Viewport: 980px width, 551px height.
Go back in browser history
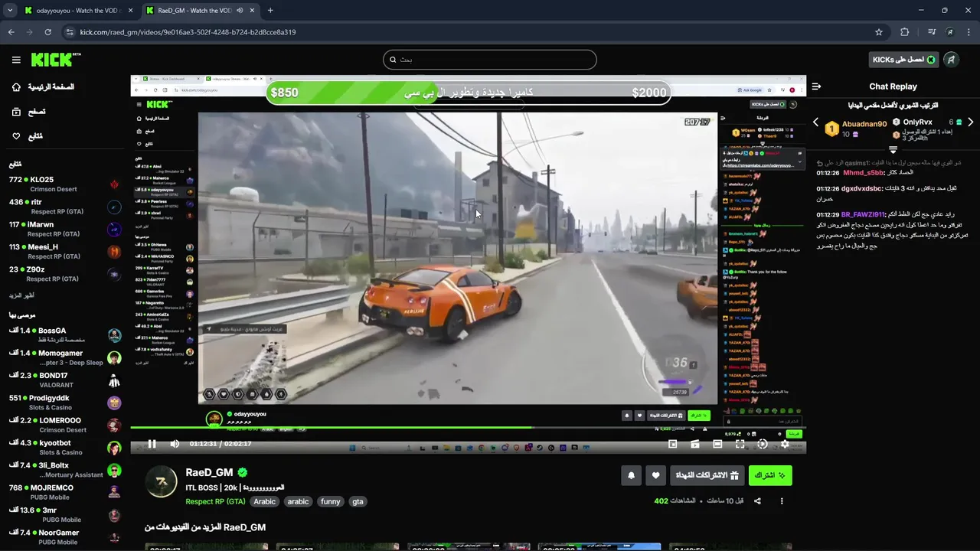click(x=11, y=32)
